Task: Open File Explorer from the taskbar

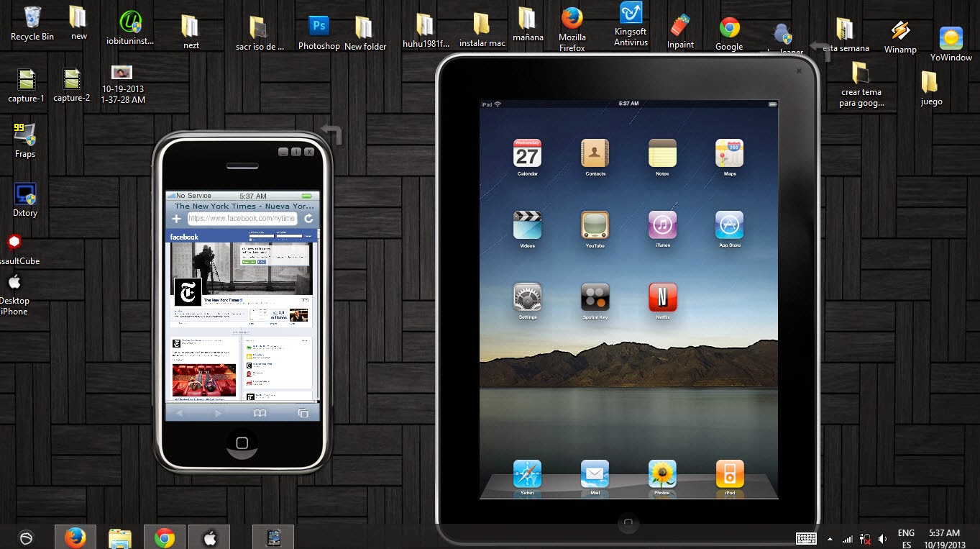Action: point(119,537)
